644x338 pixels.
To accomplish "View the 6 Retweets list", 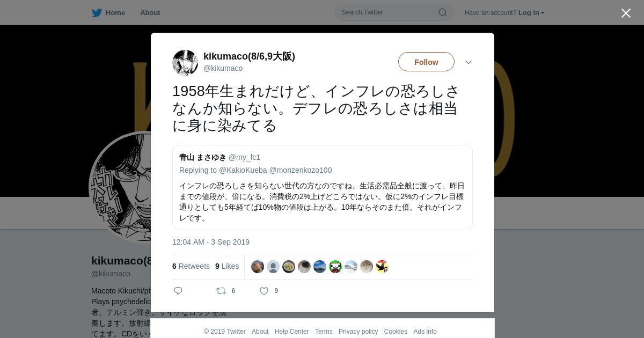I will (191, 266).
